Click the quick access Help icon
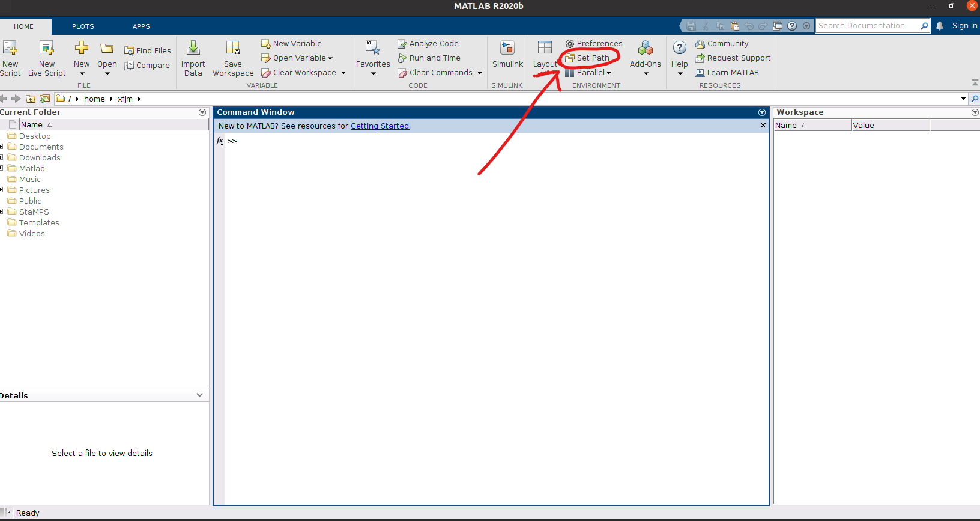This screenshot has height=521, width=980. click(x=792, y=26)
